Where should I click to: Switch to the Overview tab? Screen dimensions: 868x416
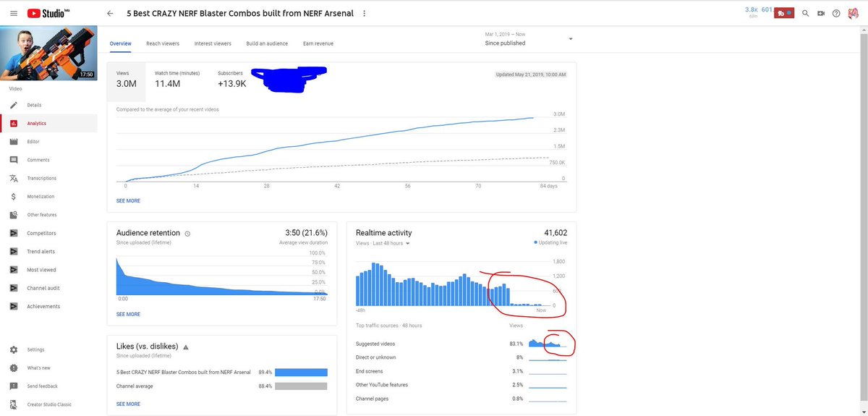pos(121,43)
